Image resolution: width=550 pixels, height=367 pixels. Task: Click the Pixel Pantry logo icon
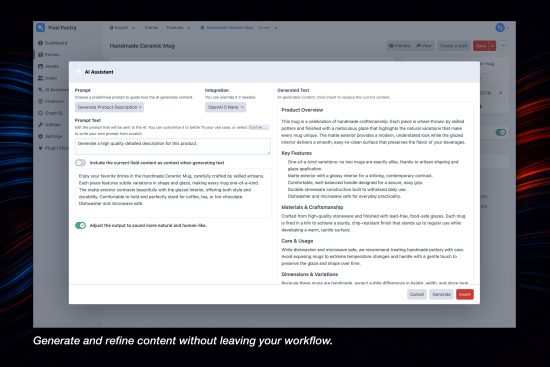point(41,27)
